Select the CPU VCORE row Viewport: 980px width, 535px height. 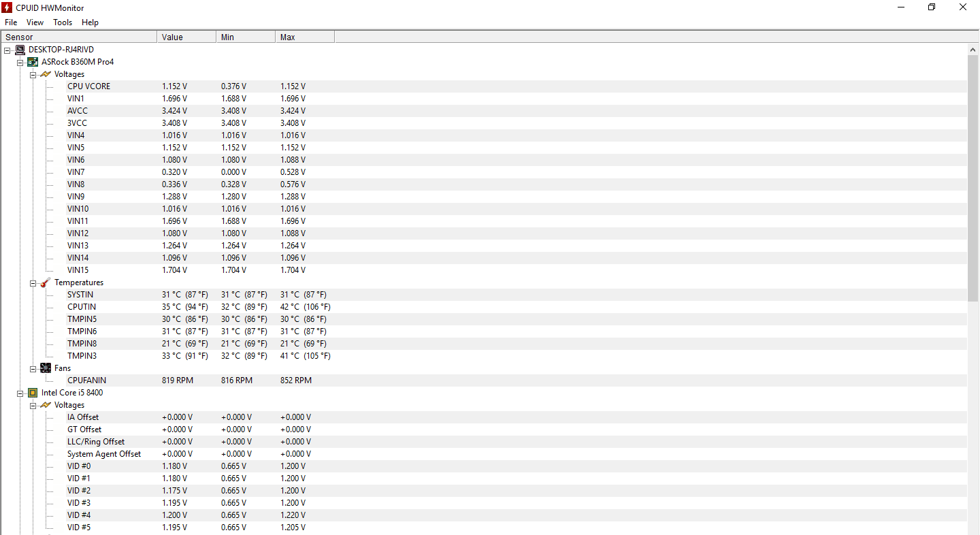click(516, 86)
